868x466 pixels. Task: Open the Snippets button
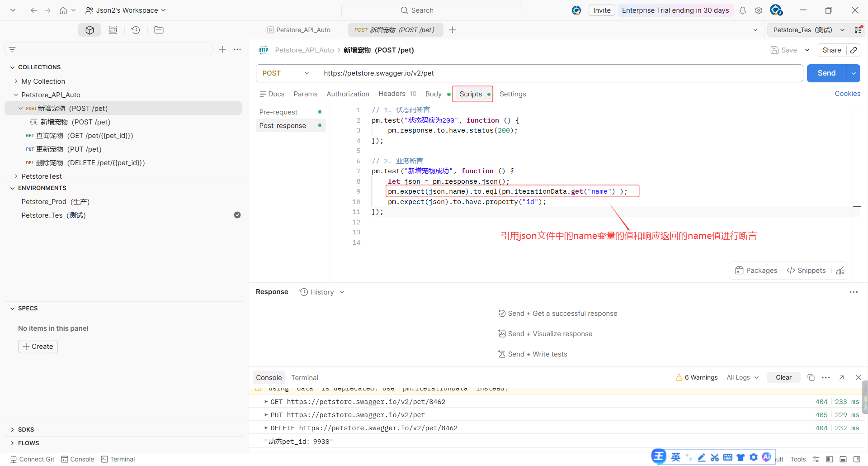point(806,271)
